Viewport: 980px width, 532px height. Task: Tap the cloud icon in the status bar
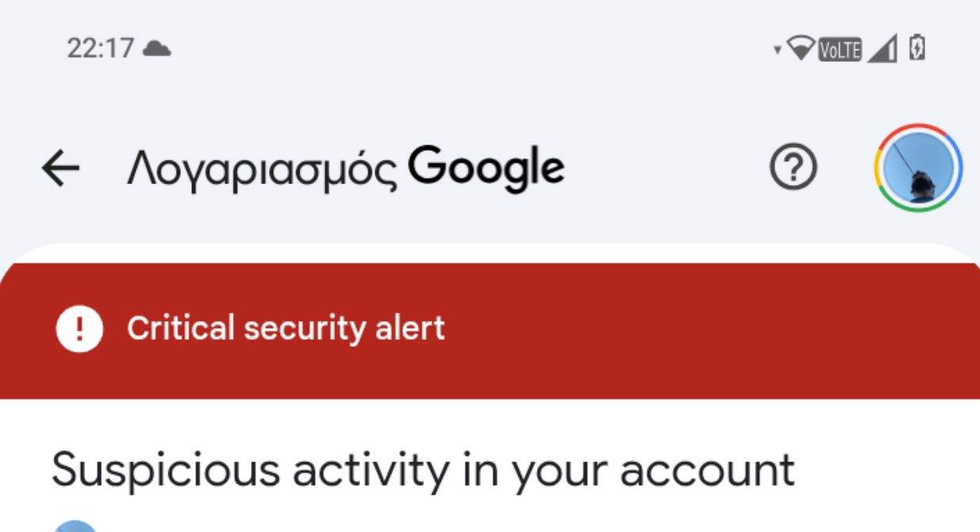(x=157, y=49)
